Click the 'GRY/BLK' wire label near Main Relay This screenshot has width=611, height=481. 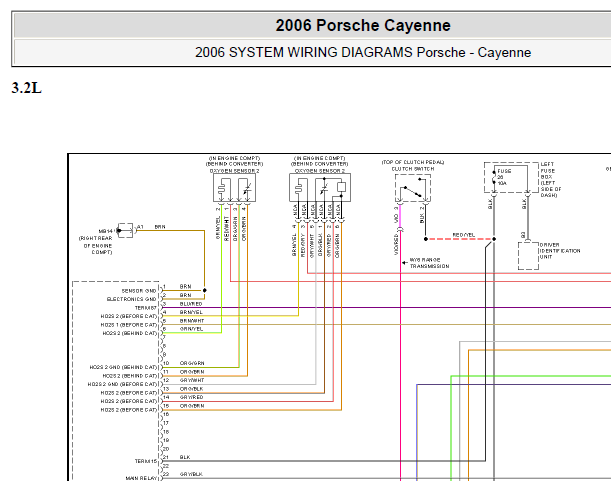[x=191, y=474]
